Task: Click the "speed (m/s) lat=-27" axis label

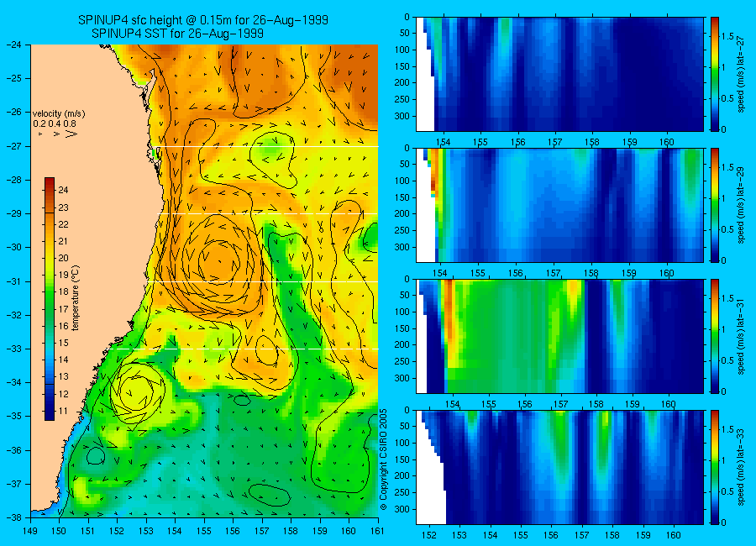Action: click(x=742, y=74)
